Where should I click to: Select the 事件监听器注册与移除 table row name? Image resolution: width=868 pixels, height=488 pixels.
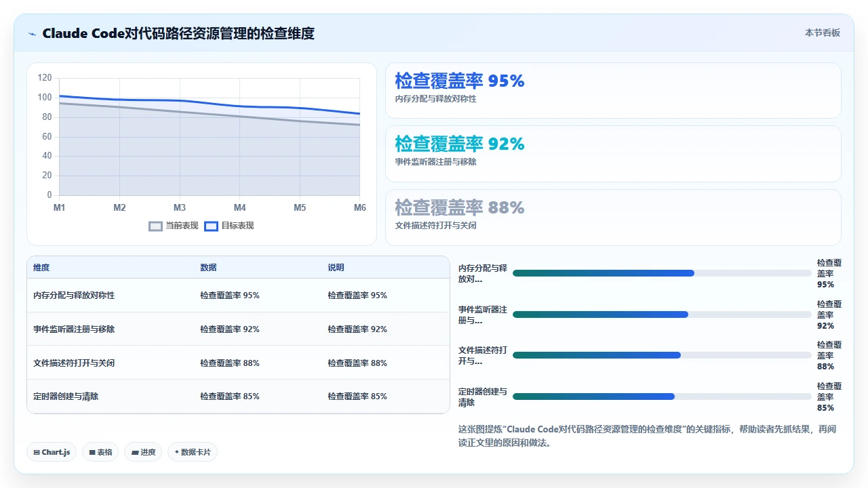[74, 329]
